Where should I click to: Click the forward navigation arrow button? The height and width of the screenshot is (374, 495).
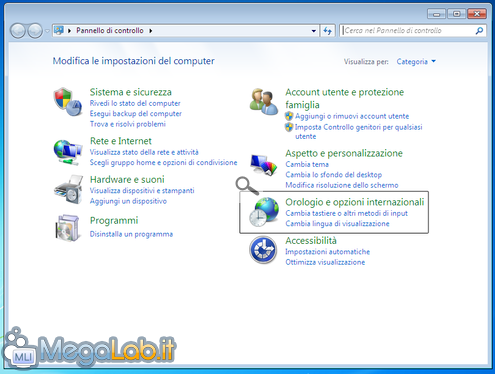pos(35,31)
